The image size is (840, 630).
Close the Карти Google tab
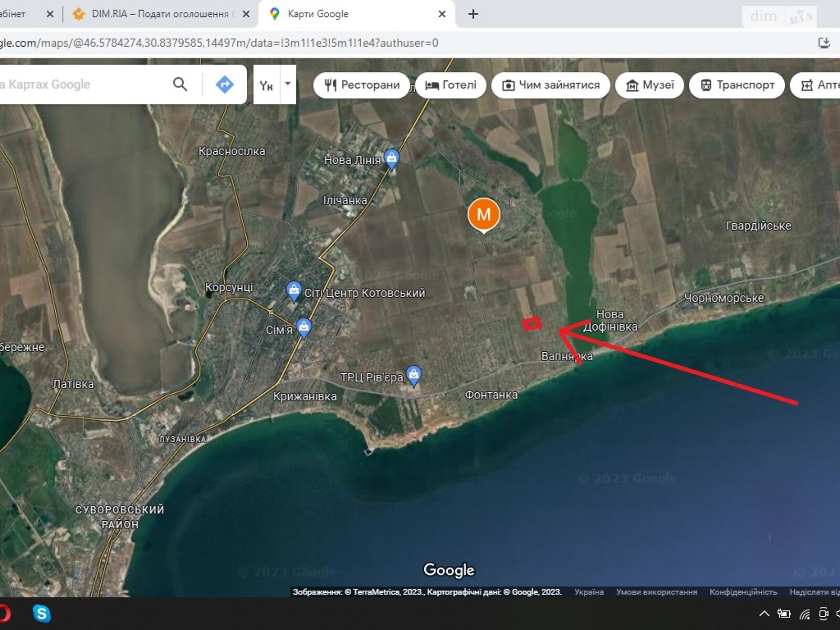pyautogui.click(x=442, y=14)
